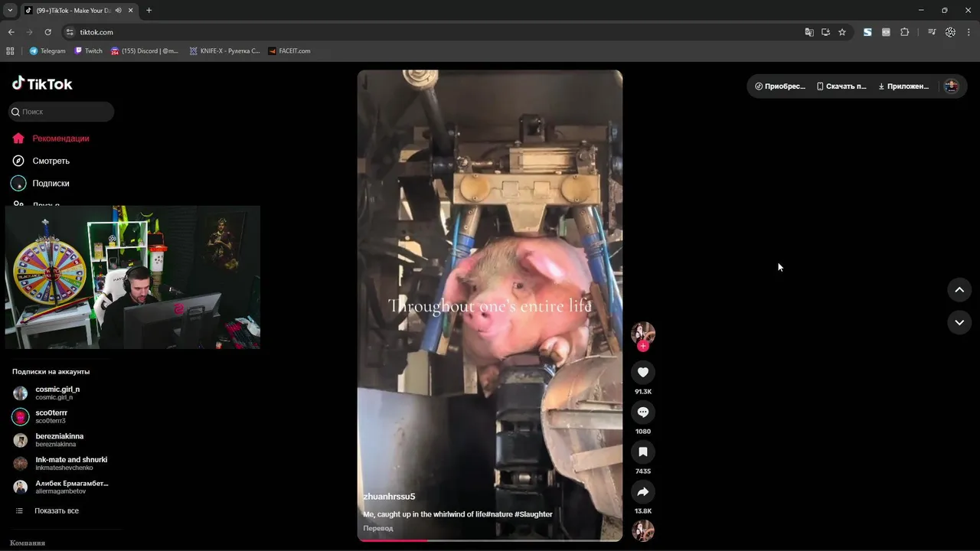
Task: Click the zhuanhrssu5 username on video
Action: pos(389,497)
